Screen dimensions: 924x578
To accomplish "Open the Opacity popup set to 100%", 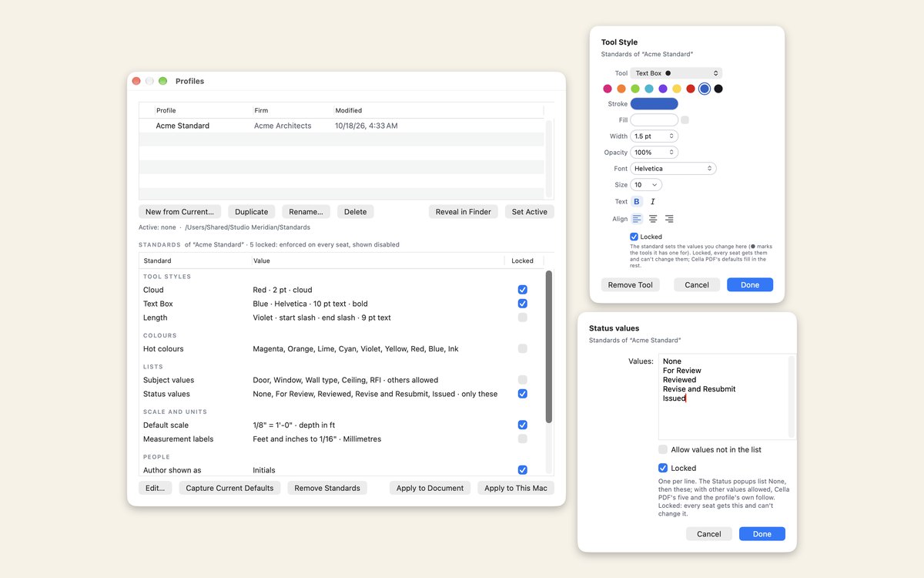I will pos(654,153).
